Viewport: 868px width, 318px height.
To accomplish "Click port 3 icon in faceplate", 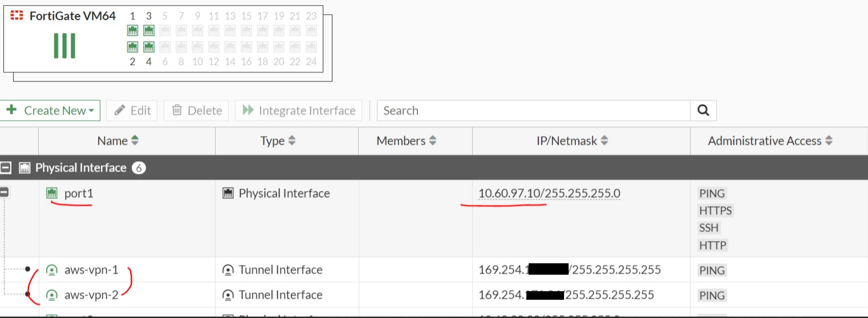I will pos(149,30).
